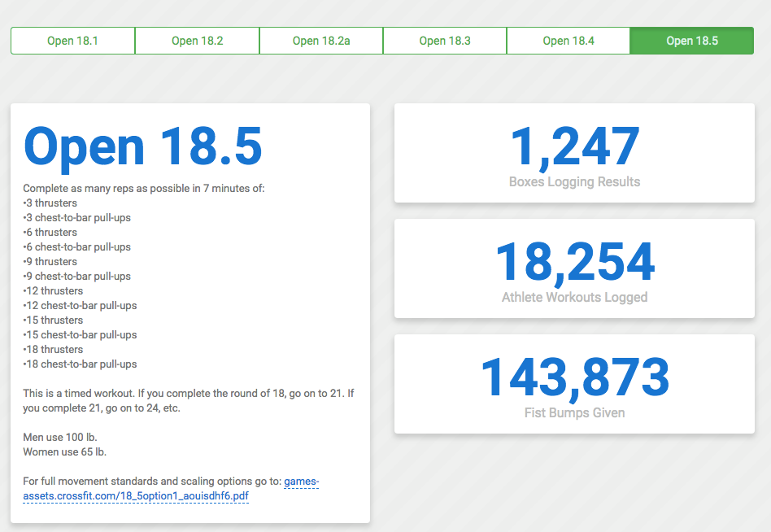Click the 'Men use 100 lb.' line
Image resolution: width=771 pixels, height=532 pixels.
coord(60,437)
